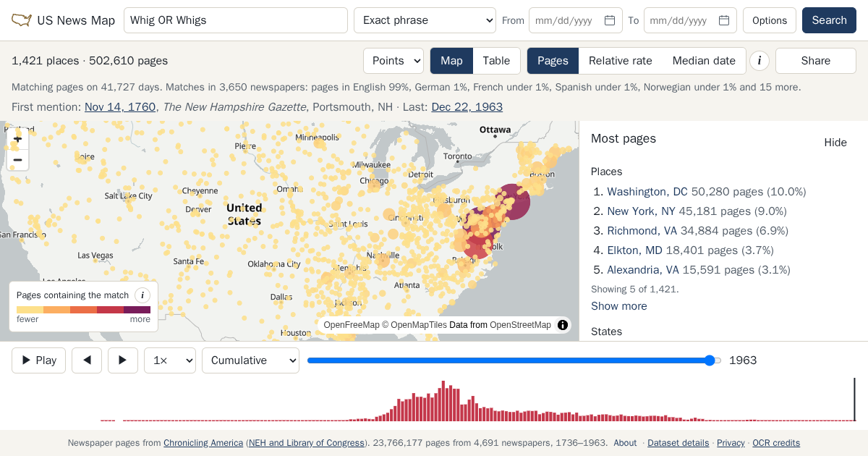This screenshot has width=868, height=456.
Task: Focus the From date input field
Action: [576, 20]
